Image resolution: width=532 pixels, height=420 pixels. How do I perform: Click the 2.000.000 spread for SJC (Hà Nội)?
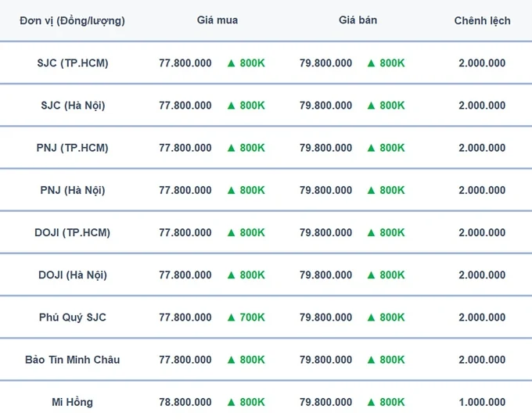coord(482,106)
